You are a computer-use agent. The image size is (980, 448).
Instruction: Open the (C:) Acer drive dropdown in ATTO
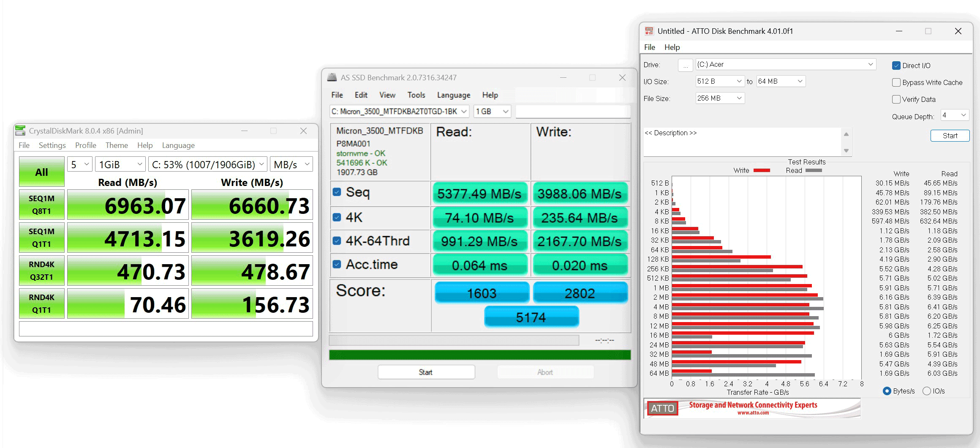pos(786,64)
